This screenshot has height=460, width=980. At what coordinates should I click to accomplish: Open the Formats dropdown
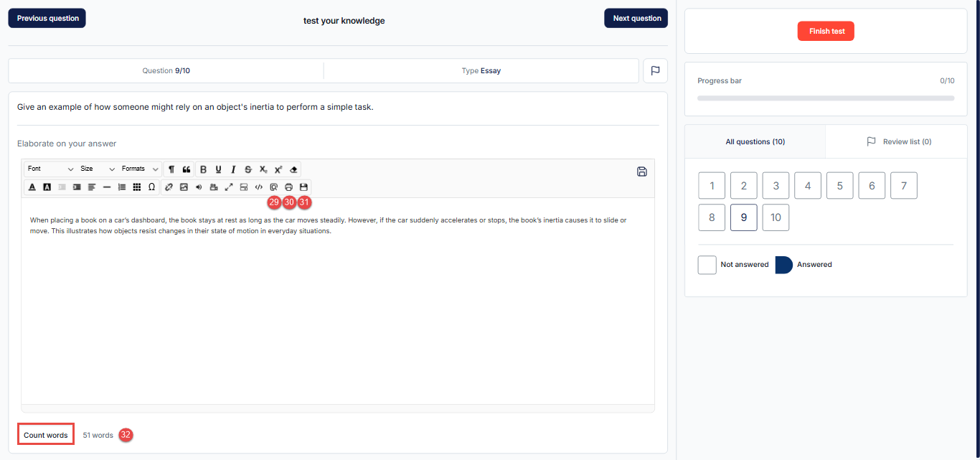click(x=140, y=169)
